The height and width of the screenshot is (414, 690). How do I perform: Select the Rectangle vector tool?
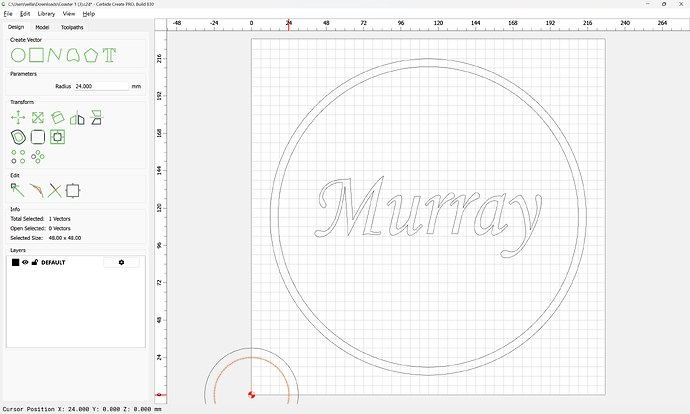(x=36, y=54)
